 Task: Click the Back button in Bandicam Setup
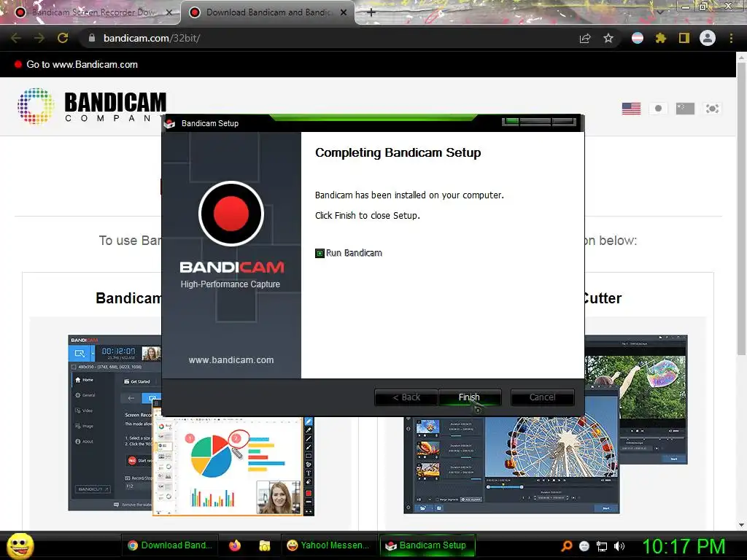(406, 397)
